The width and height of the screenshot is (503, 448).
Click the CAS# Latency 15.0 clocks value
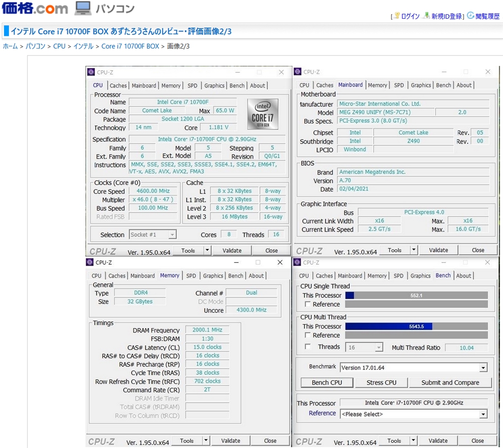(207, 347)
